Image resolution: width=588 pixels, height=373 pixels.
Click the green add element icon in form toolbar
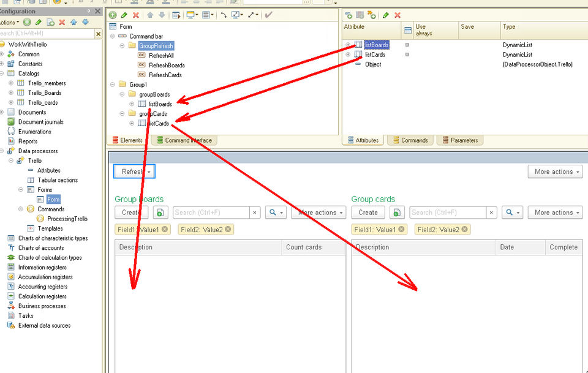tap(113, 15)
